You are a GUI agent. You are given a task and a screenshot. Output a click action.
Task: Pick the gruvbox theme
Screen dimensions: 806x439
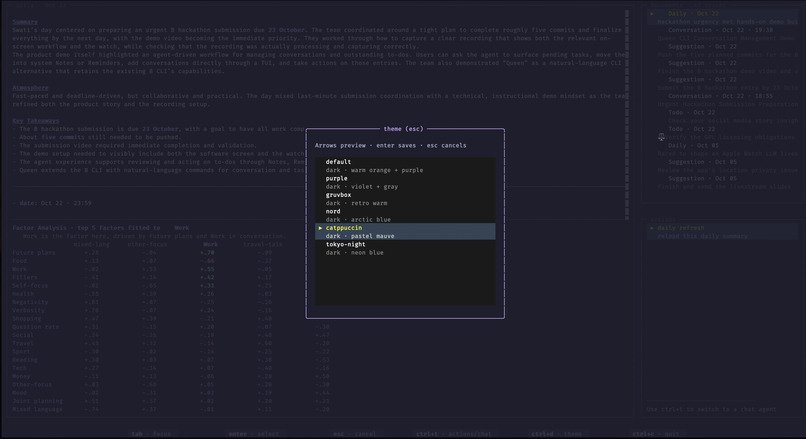point(405,198)
